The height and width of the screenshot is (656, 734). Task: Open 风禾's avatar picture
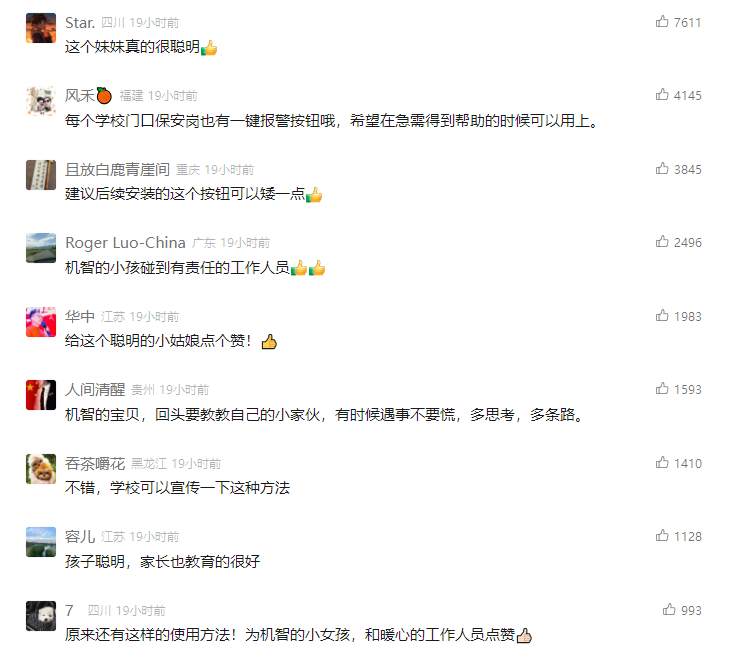click(x=41, y=101)
